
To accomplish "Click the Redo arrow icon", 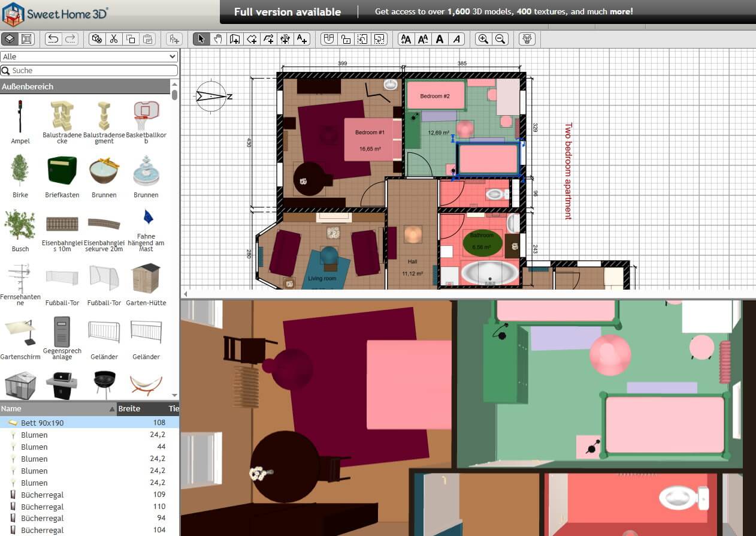I will 71,39.
